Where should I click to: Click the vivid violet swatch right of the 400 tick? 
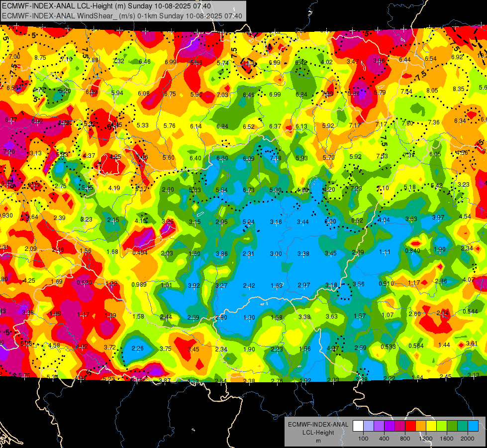[x=390, y=426]
